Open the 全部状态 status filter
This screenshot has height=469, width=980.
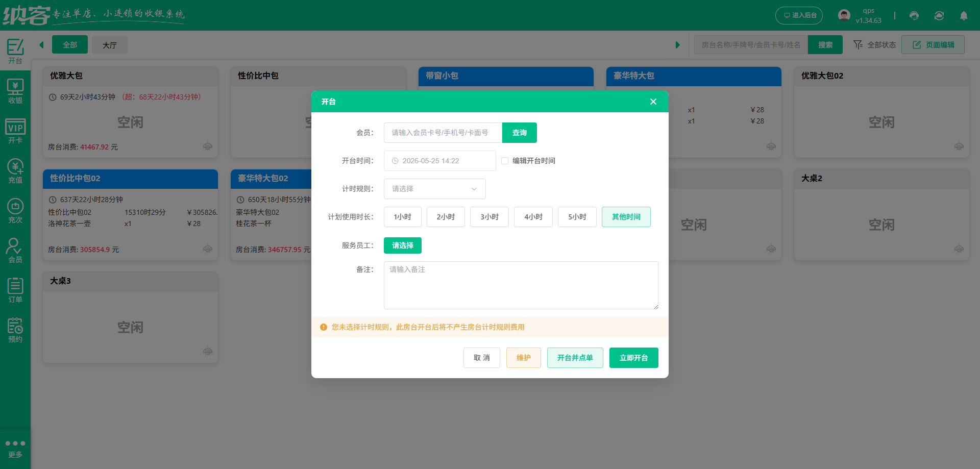coord(875,45)
